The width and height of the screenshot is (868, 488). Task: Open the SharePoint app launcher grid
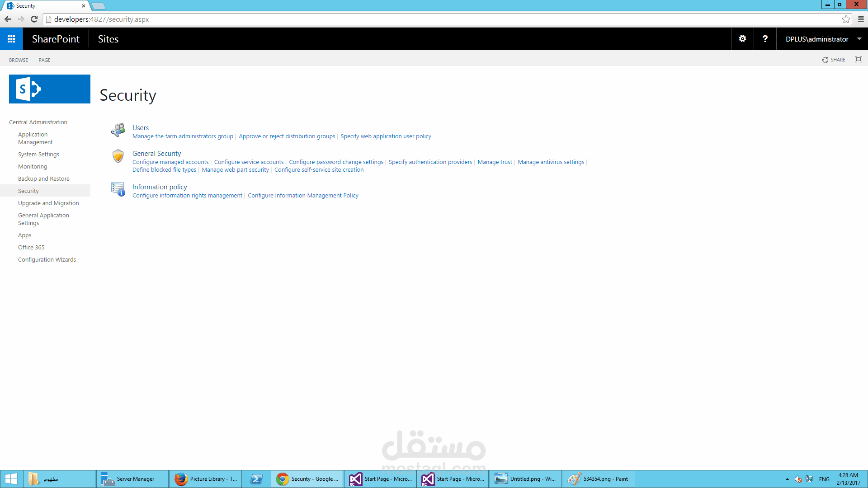click(x=11, y=39)
